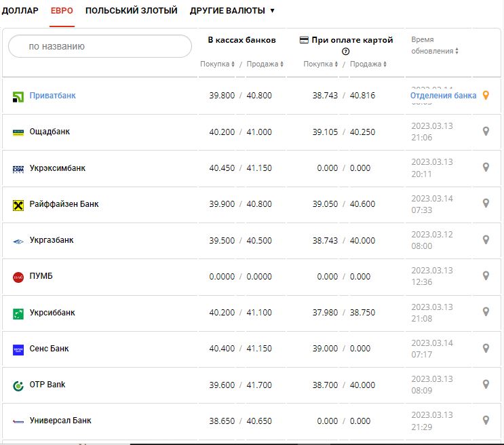This screenshot has height=445, width=504.
Task: Sort by cash desk Покупка column
Action: click(x=217, y=64)
